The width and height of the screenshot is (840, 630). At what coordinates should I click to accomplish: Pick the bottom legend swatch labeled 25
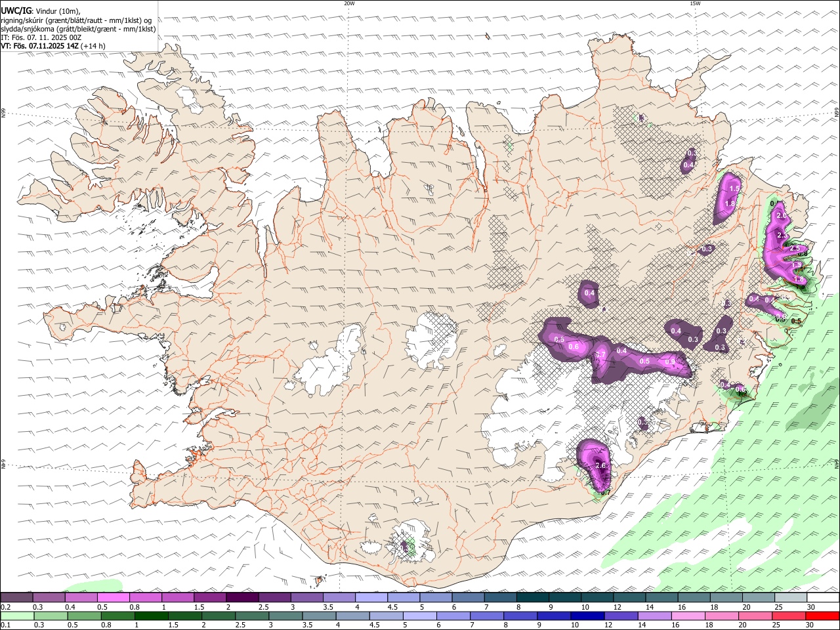789,616
